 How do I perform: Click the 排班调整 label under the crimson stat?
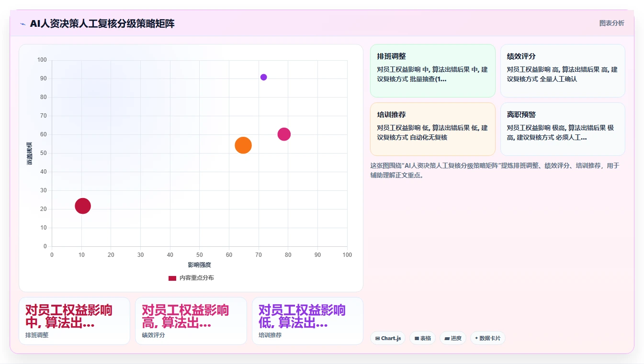point(37,335)
